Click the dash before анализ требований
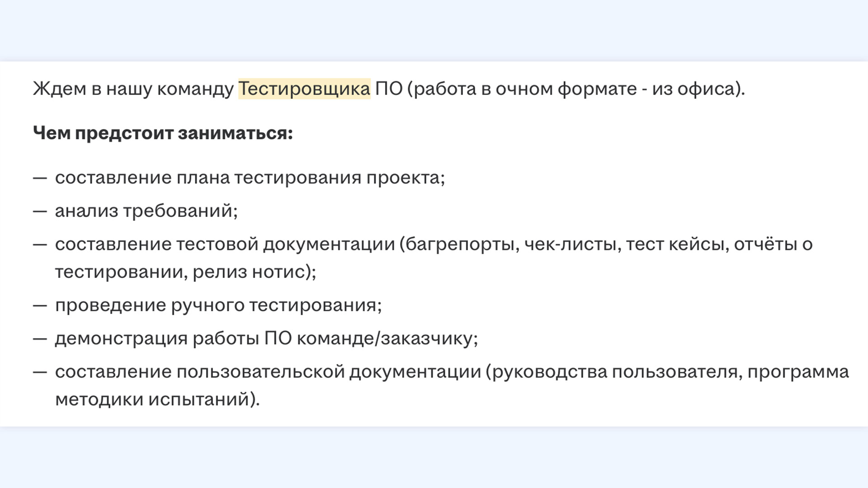The width and height of the screenshot is (868, 488). click(40, 211)
